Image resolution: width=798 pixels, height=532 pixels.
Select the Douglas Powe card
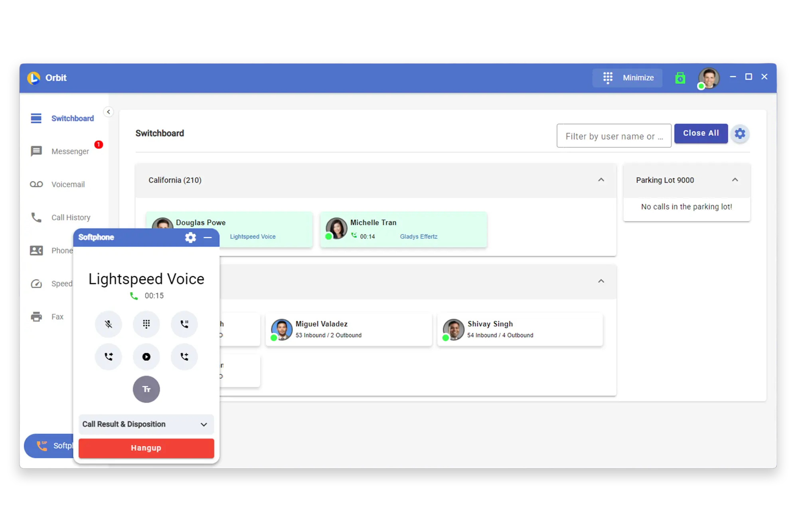(x=229, y=229)
